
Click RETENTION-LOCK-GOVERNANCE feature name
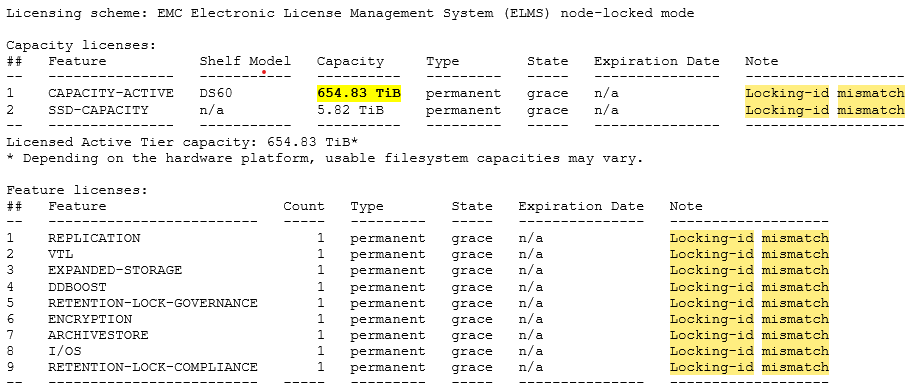153,303
